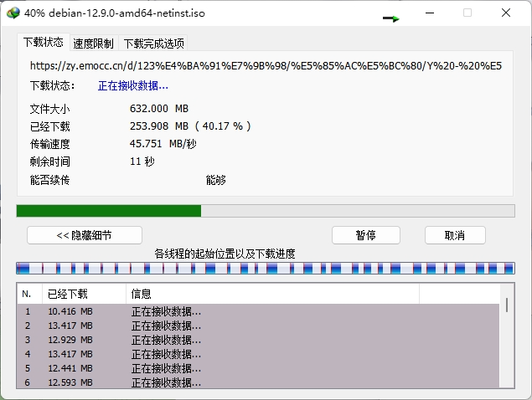Image resolution: width=532 pixels, height=400 pixels.
Task: Switch to the 下载状态 tab
Action: tap(44, 43)
